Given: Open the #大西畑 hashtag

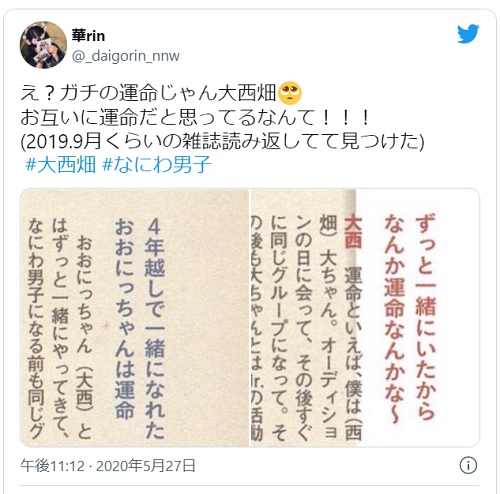Looking at the screenshot, I should pos(61,165).
